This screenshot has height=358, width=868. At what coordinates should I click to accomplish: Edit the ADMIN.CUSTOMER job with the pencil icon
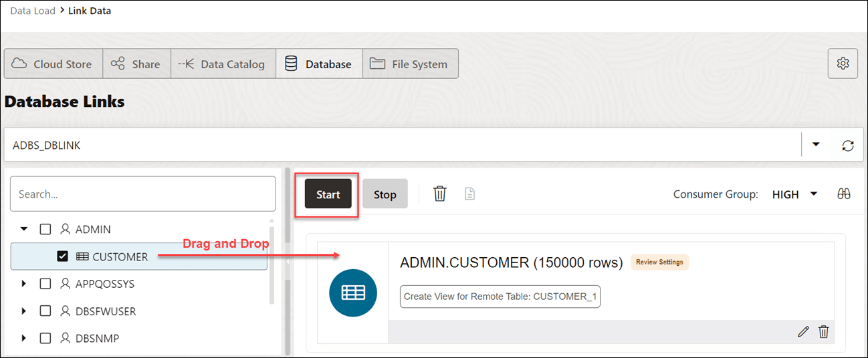click(804, 331)
